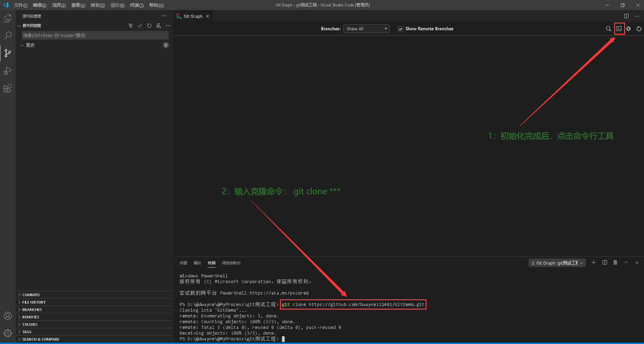Click the 'Windows PowerShell' terminal line
This screenshot has width=644, height=344.
tap(204, 276)
